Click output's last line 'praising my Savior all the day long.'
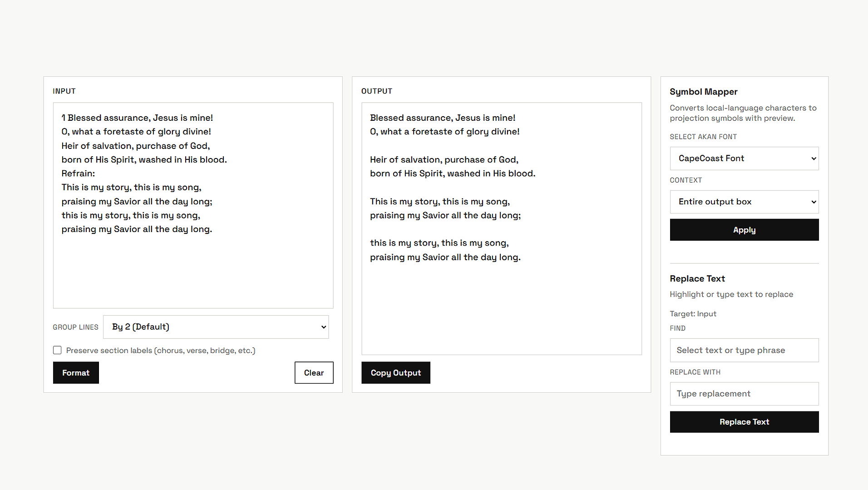868x490 pixels. tap(445, 257)
